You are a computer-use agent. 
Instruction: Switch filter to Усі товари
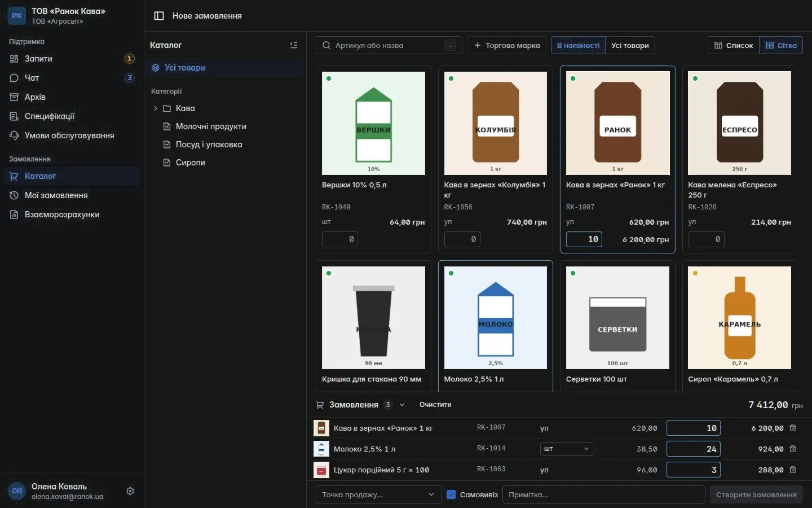630,46
